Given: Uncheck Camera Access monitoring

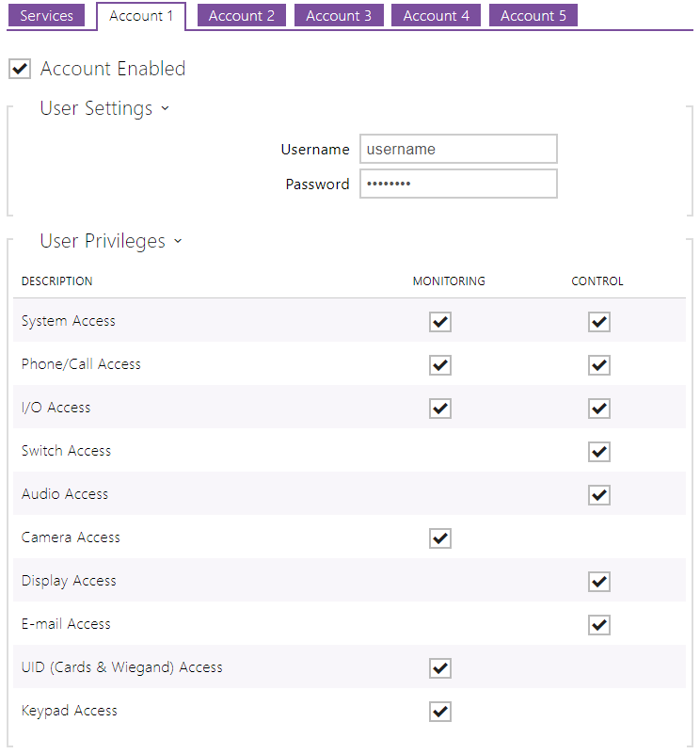Looking at the screenshot, I should click(439, 538).
